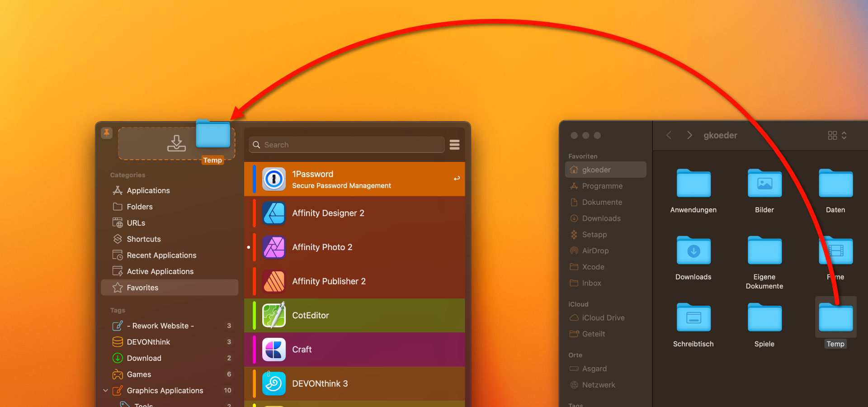Collapse the Graphics Applications tag chevron
868x407 pixels.
coord(105,391)
